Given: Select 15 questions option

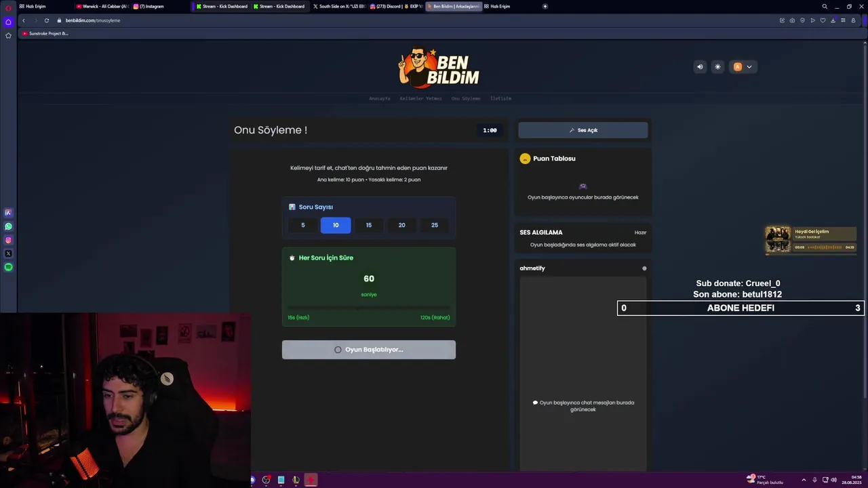Looking at the screenshot, I should click(x=369, y=225).
